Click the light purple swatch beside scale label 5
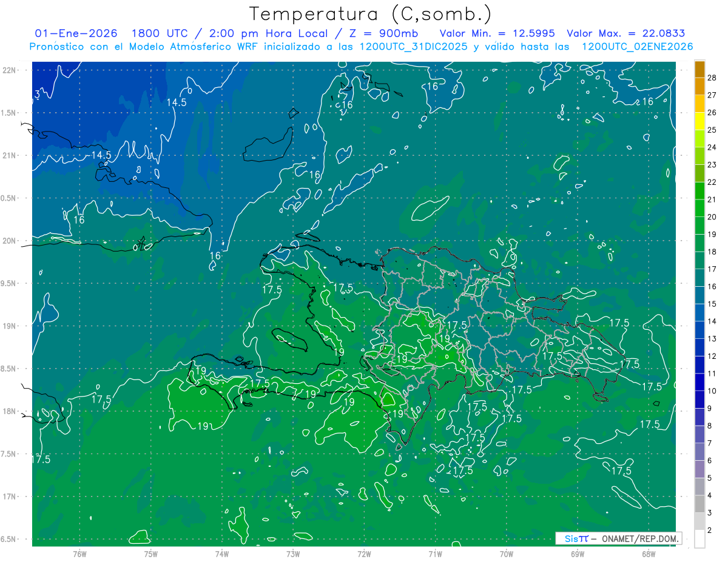This screenshot has width=728, height=562. pos(699,469)
